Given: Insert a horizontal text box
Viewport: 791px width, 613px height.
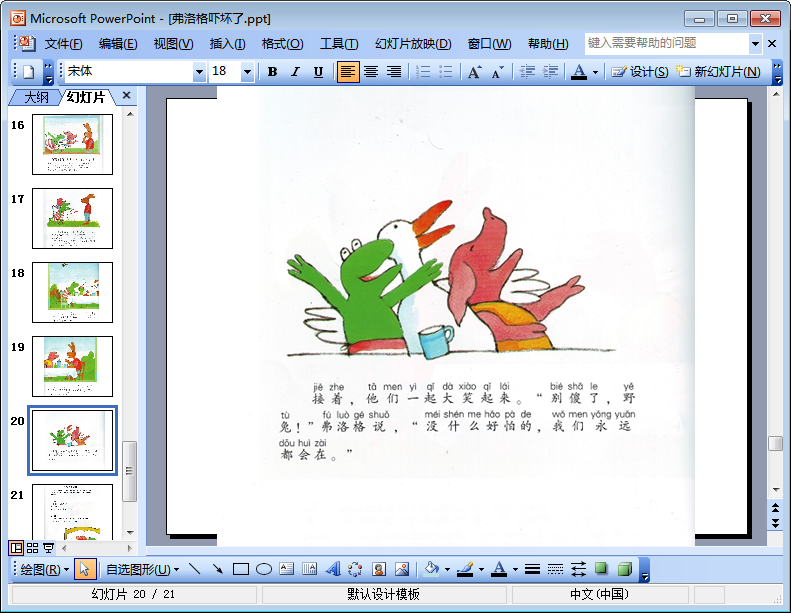Looking at the screenshot, I should [287, 570].
